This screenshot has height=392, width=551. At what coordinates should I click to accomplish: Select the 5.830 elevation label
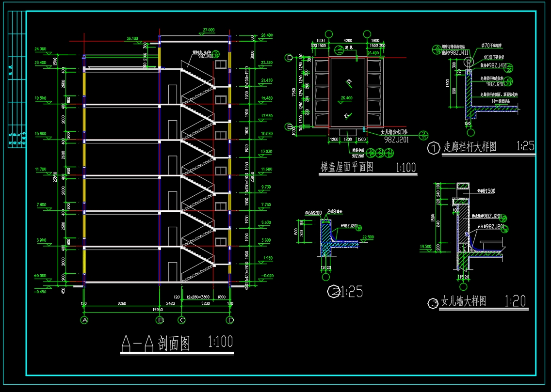click(x=267, y=223)
